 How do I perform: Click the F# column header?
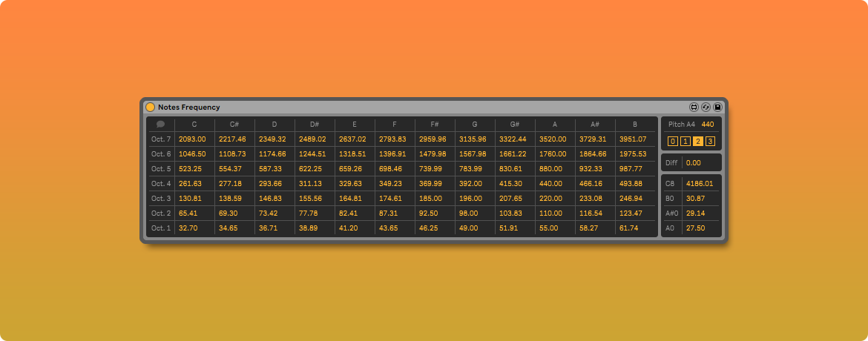[x=435, y=125]
